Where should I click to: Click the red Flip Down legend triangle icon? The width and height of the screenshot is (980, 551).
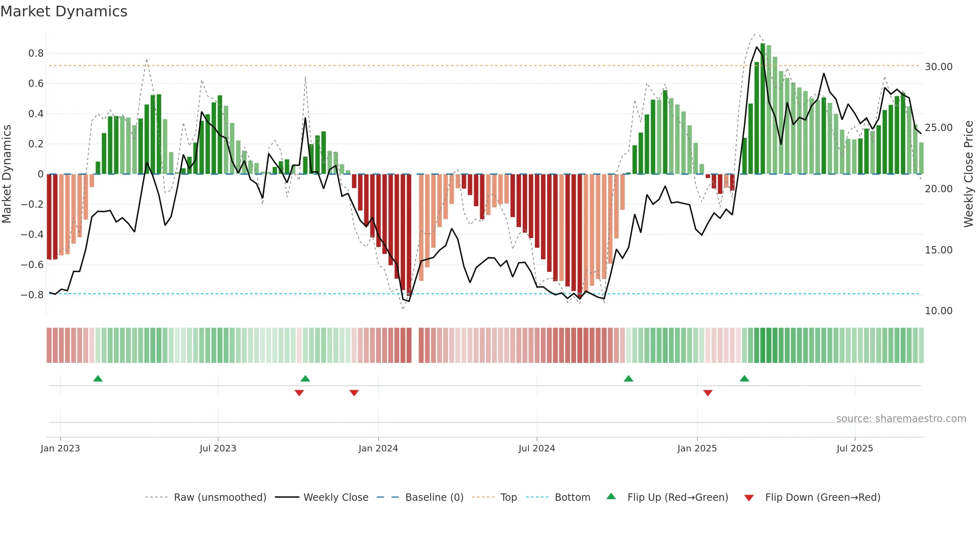click(749, 498)
